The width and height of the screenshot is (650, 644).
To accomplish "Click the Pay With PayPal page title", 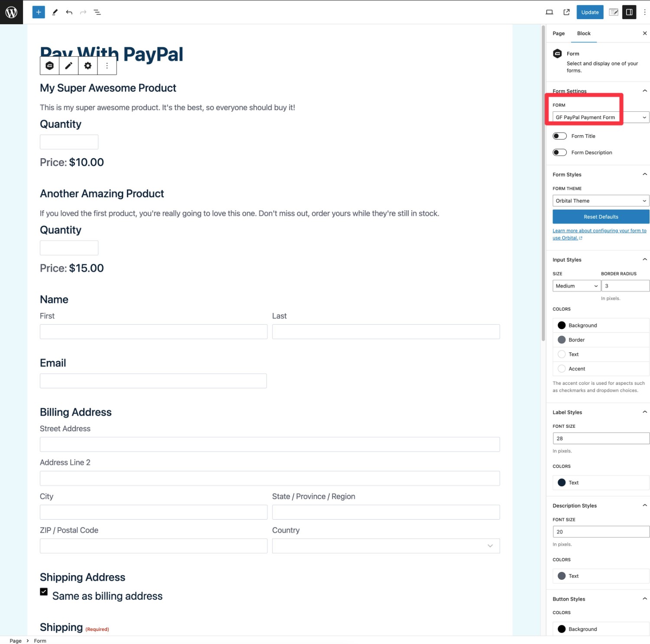I will coord(111,55).
